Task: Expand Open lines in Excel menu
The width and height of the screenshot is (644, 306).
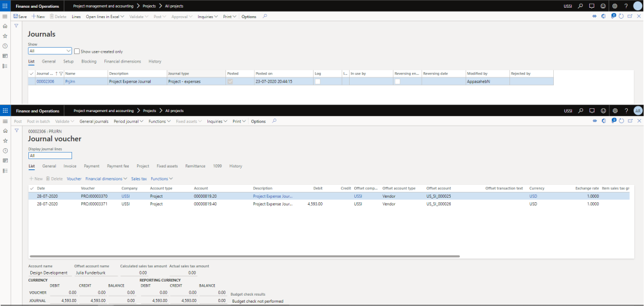Action: pyautogui.click(x=105, y=17)
